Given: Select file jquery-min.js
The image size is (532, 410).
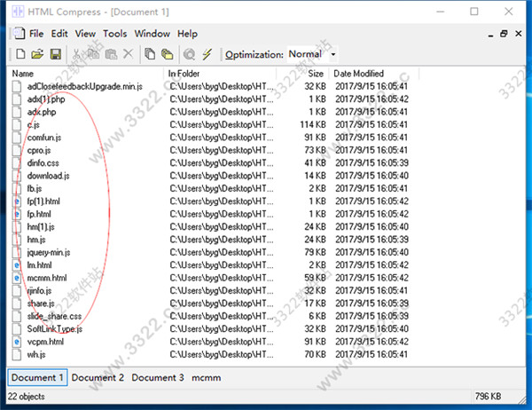Looking at the screenshot, I should pyautogui.click(x=49, y=252).
